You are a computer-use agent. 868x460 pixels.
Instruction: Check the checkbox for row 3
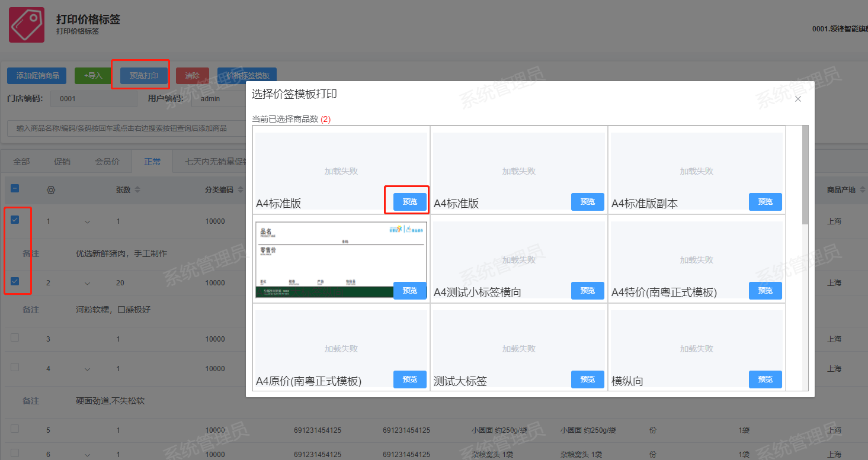[x=15, y=338]
